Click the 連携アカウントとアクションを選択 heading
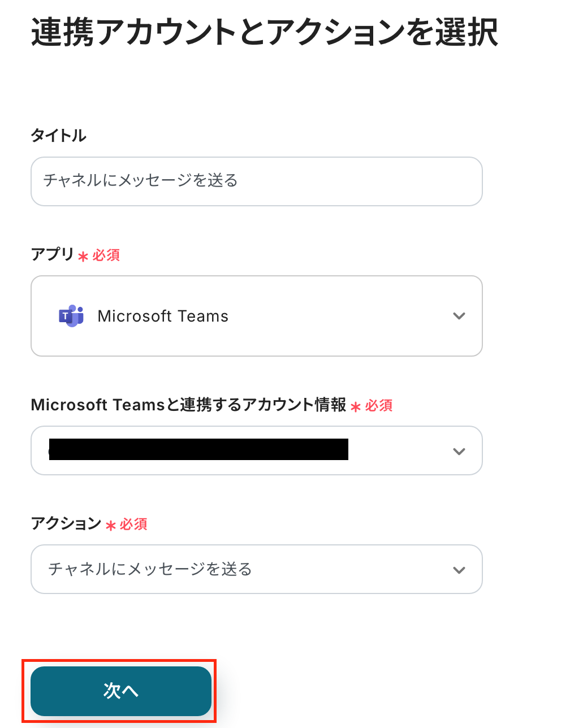Viewport: 570px width, 728px height. click(x=265, y=32)
